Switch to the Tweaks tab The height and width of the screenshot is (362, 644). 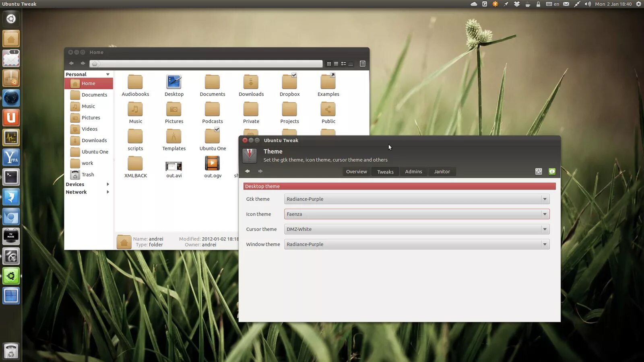(x=385, y=172)
